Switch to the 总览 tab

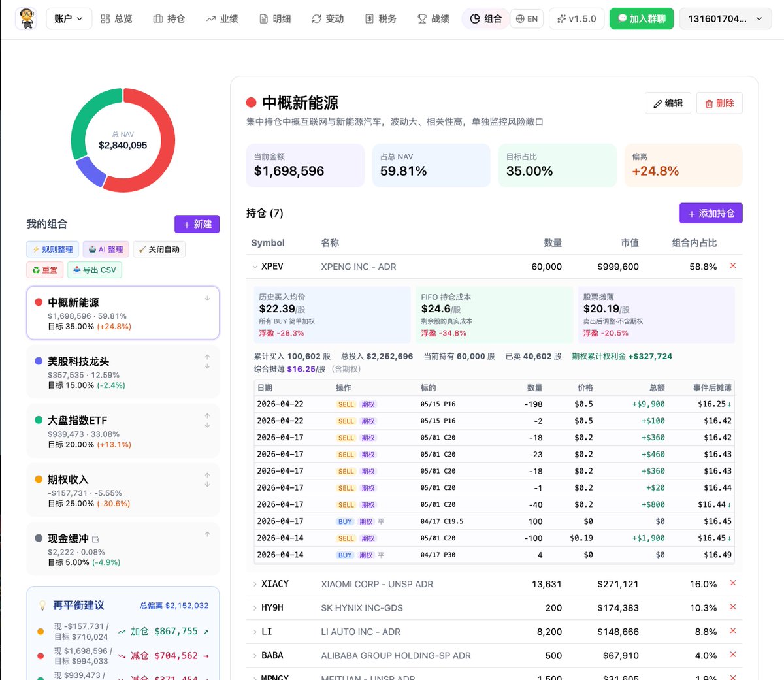click(x=116, y=19)
